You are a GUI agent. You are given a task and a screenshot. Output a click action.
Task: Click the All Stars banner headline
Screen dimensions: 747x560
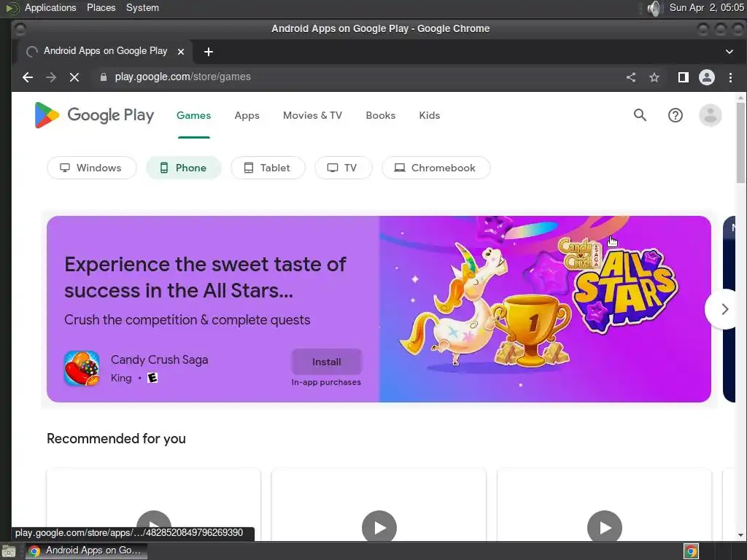pos(205,277)
